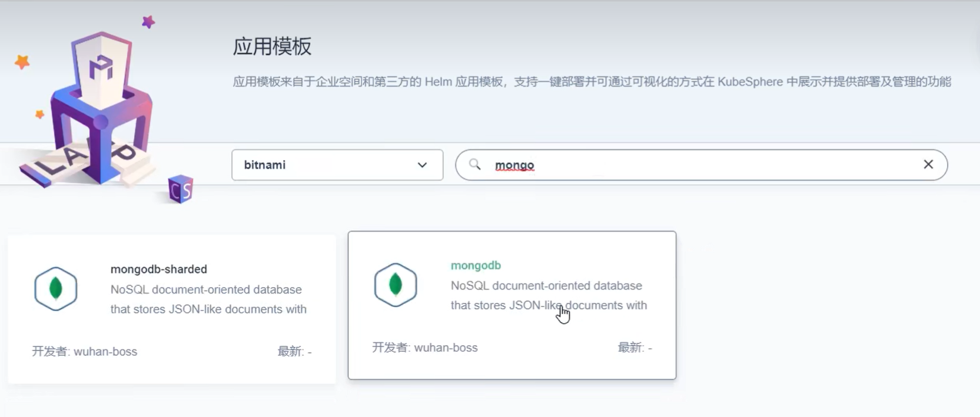This screenshot has width=980, height=417.
Task: Click developer wuhan-boss on mongodb card
Action: coord(425,348)
